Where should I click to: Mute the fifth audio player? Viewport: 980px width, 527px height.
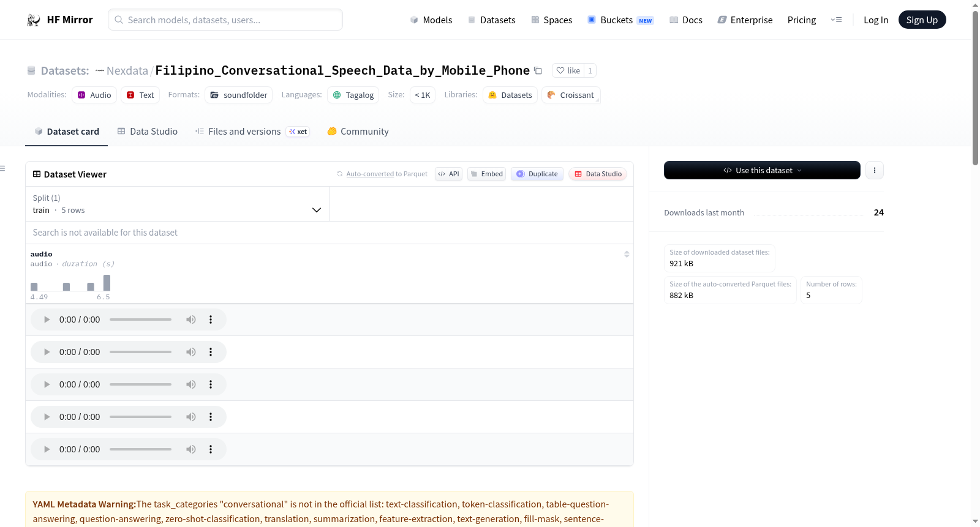[191, 449]
